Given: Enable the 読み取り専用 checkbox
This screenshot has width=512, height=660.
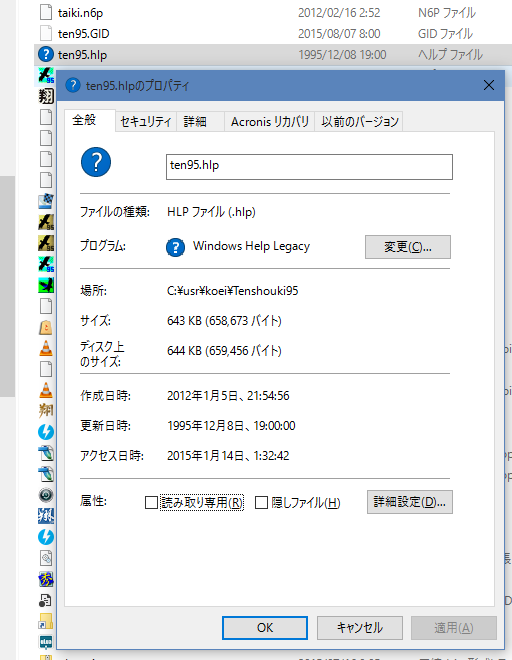Looking at the screenshot, I should click(x=151, y=502).
